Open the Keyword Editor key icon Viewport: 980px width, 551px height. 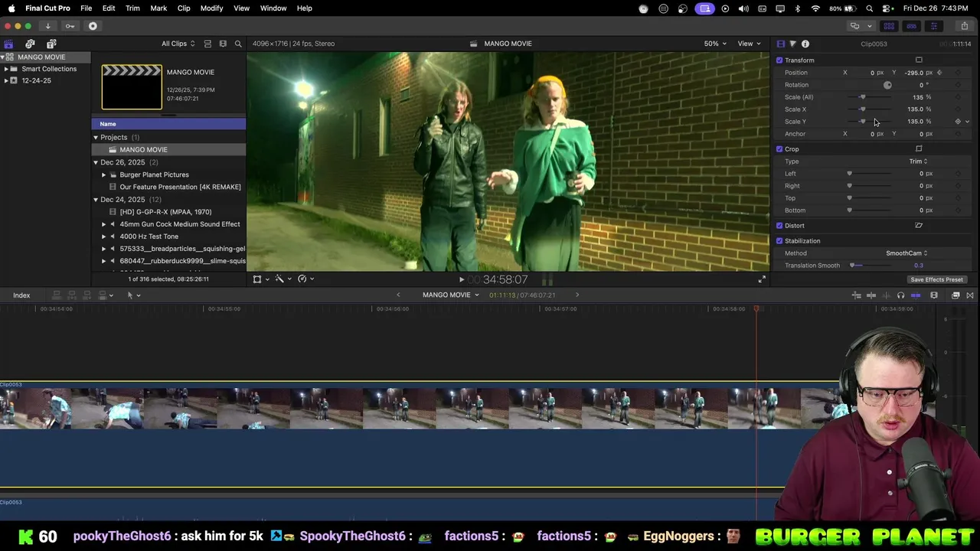[x=70, y=26]
